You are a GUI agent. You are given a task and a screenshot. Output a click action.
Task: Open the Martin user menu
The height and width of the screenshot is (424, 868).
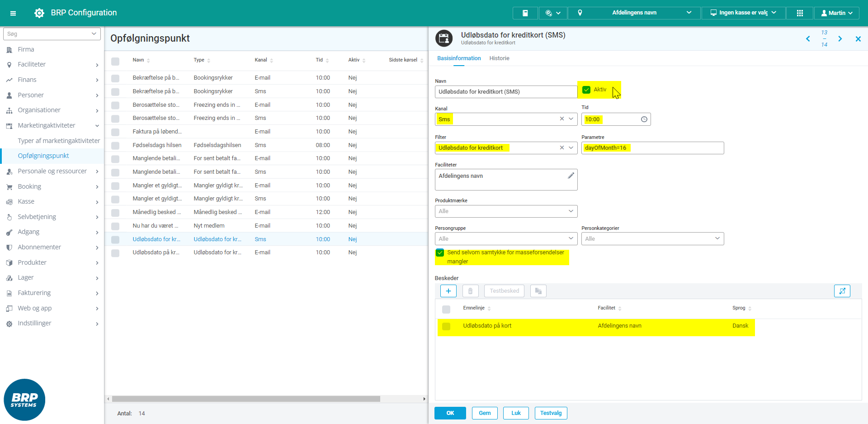[x=836, y=13]
